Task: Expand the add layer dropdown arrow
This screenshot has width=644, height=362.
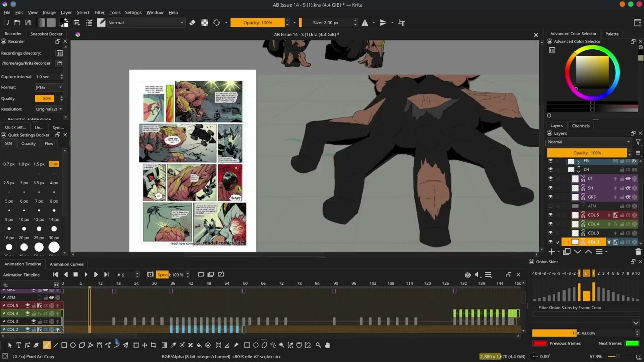Action: (x=558, y=252)
